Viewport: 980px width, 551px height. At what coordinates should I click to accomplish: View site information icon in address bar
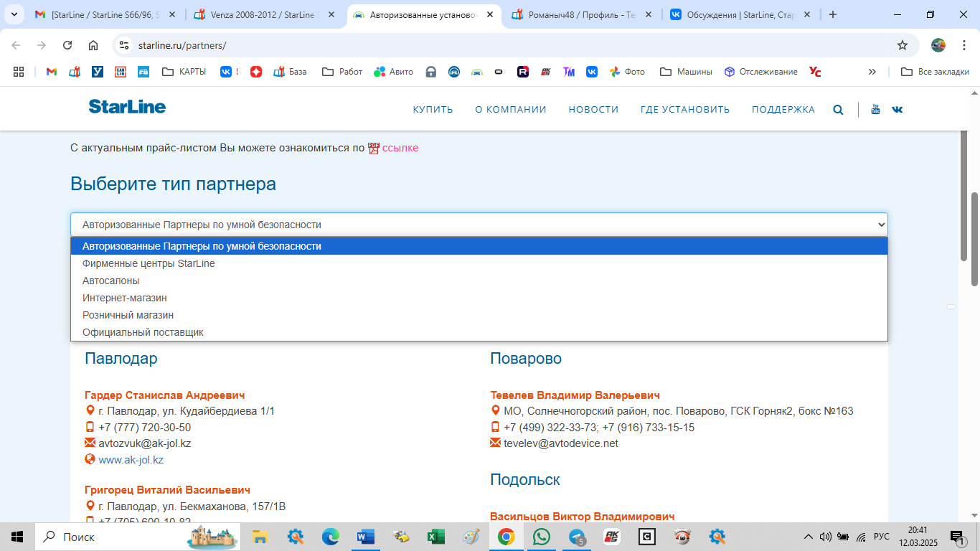click(124, 45)
